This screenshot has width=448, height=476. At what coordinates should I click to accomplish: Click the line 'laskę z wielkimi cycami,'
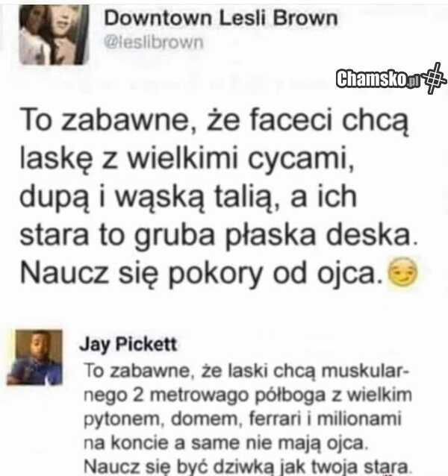coord(187,160)
